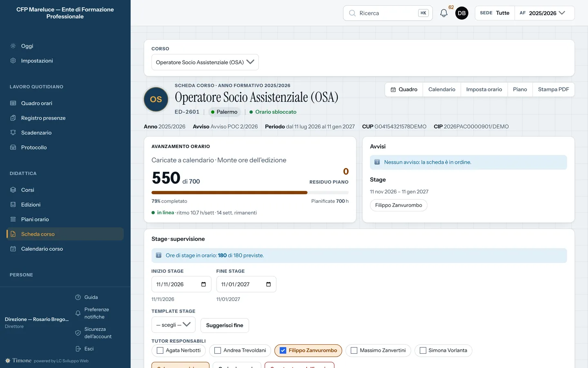The image size is (588, 368).
Task: Open the notifications bell icon
Action: (443, 13)
